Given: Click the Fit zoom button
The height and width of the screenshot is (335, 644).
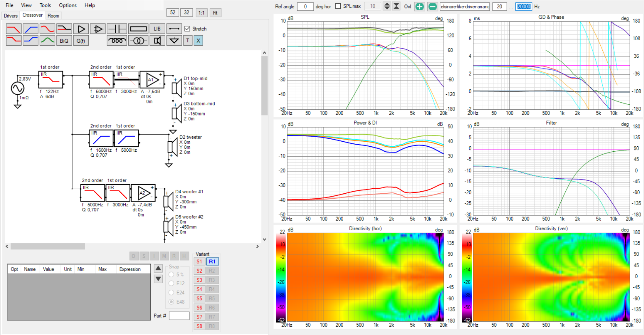Looking at the screenshot, I should [x=215, y=13].
